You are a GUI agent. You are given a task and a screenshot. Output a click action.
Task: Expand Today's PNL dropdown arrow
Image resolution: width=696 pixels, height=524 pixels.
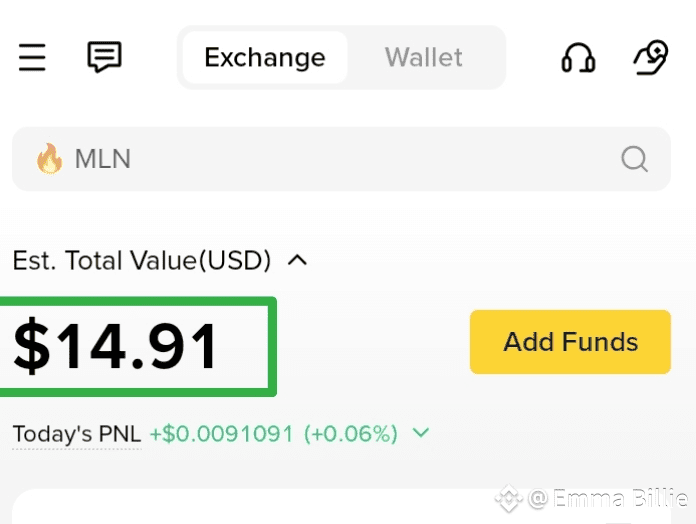click(421, 433)
